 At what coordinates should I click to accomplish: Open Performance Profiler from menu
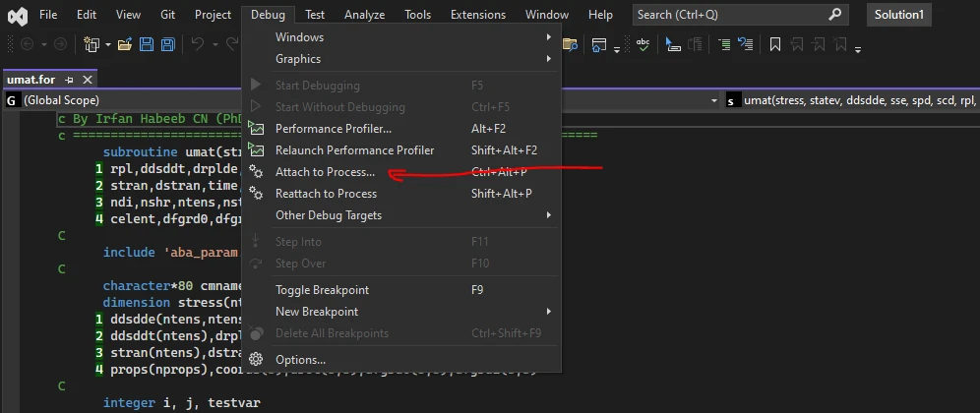(x=333, y=129)
